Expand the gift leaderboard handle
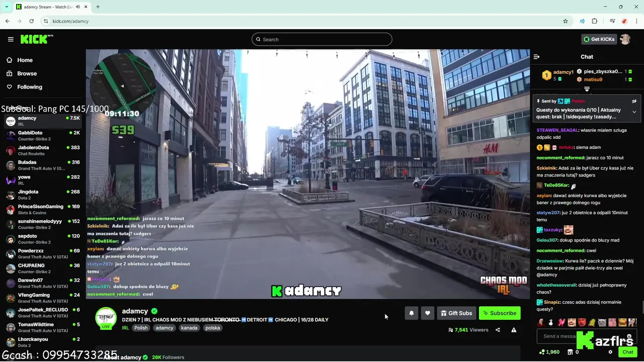Screen dimensions: 644x362 pos(587,89)
